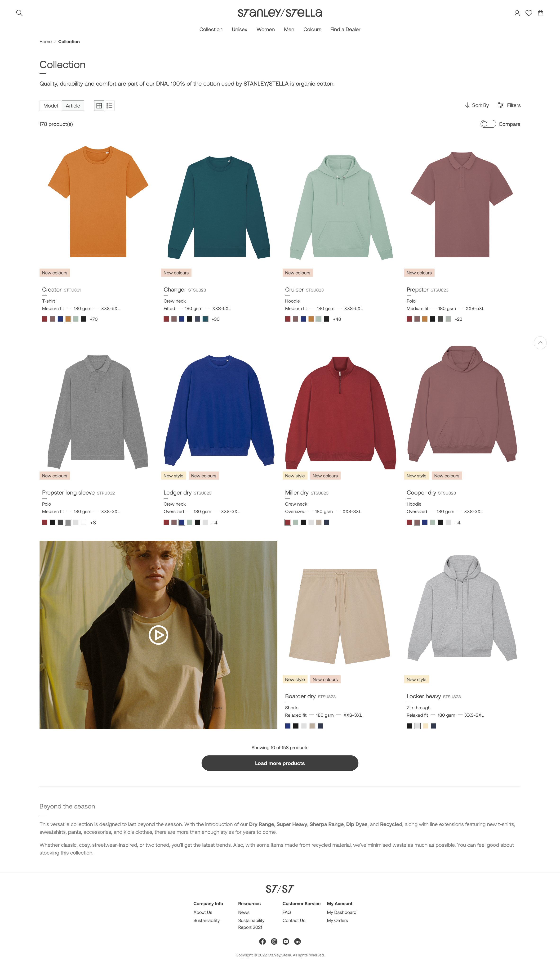Switch to list view layout icon
The image size is (560, 970).
(110, 105)
